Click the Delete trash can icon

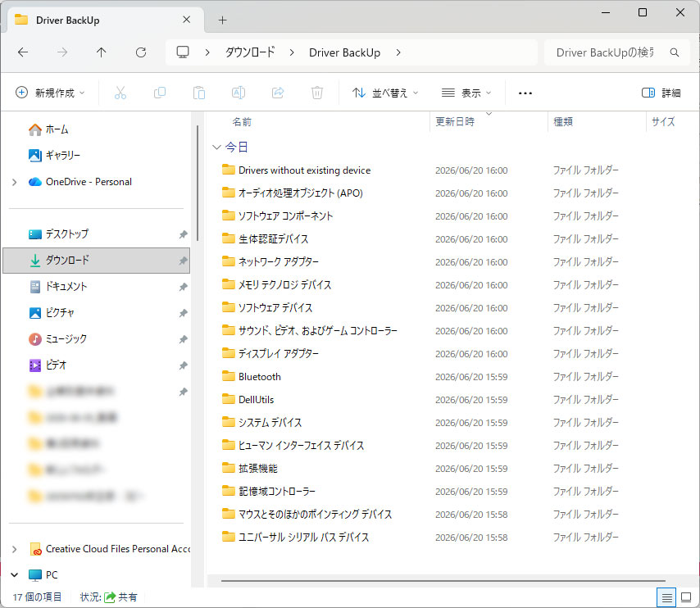(317, 93)
